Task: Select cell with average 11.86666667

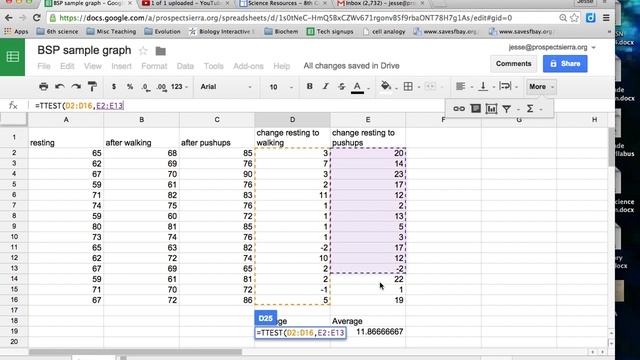Action: (x=368, y=331)
